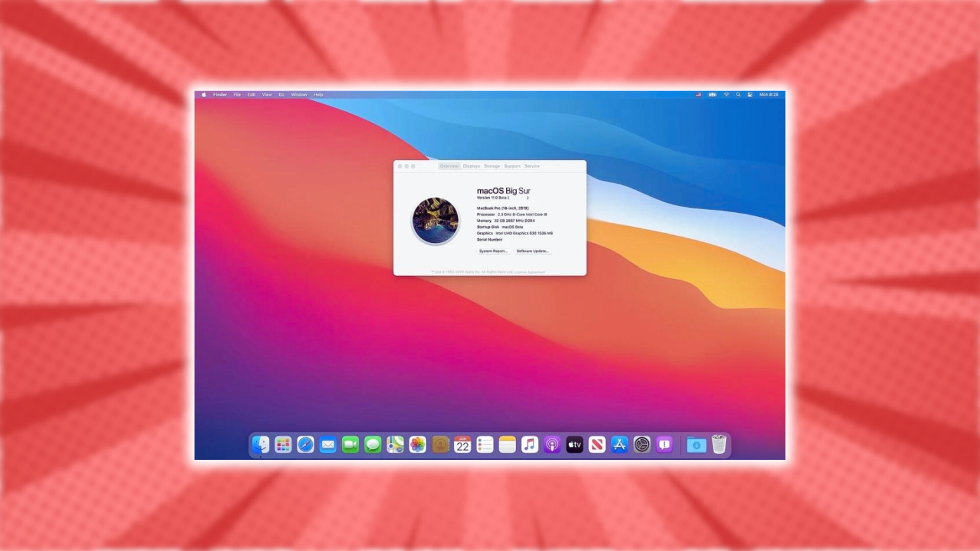Click the macOS Big Sur title
This screenshot has width=980, height=551.
coord(503,190)
